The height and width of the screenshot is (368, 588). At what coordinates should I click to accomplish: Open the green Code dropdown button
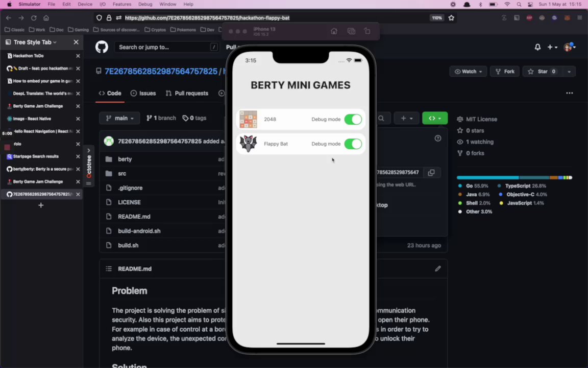pos(435,118)
